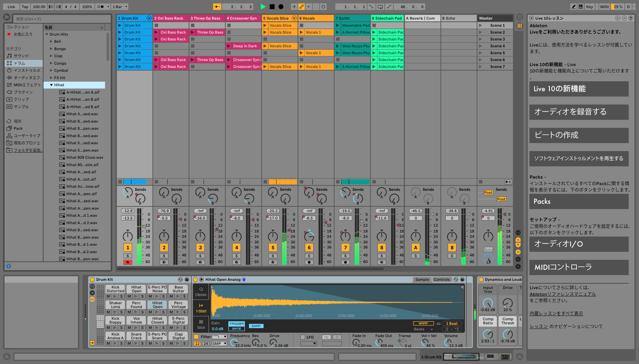Stop playback with the square Stop button
The height and width of the screenshot is (364, 639).
pos(272,7)
